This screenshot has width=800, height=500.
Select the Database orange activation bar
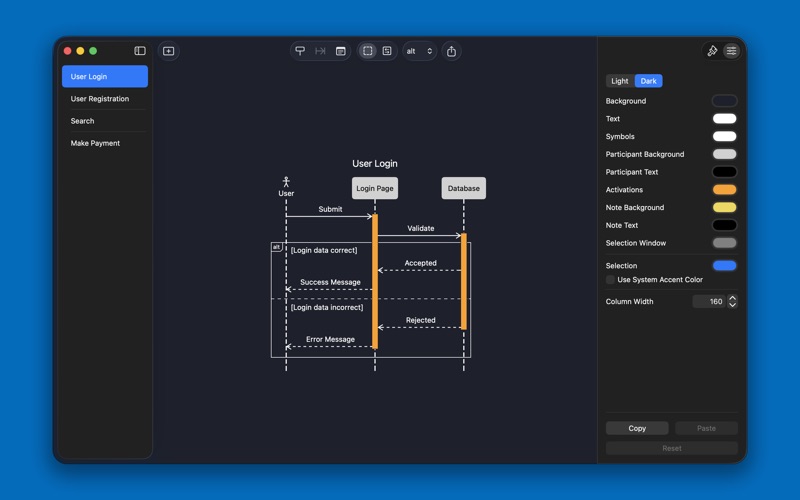[464, 282]
